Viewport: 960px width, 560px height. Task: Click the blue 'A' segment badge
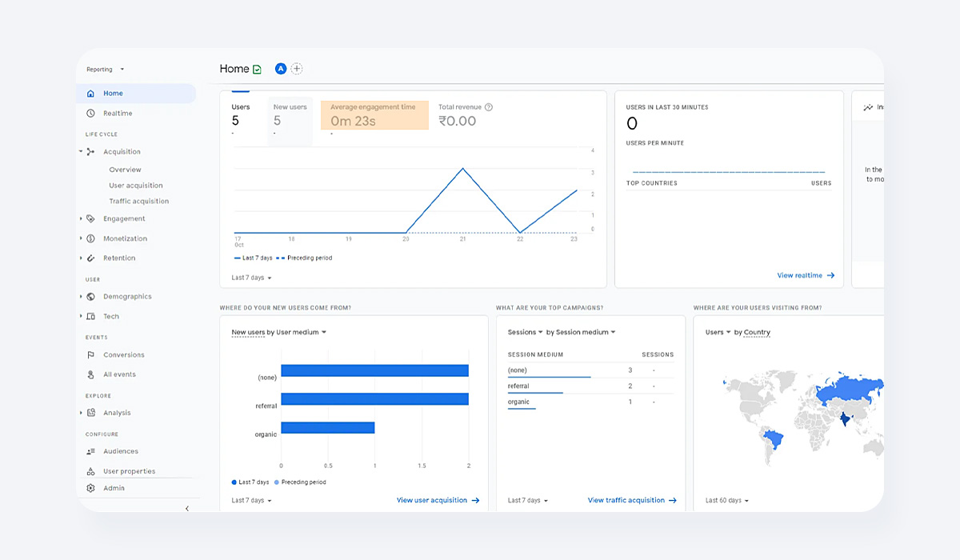coord(281,69)
